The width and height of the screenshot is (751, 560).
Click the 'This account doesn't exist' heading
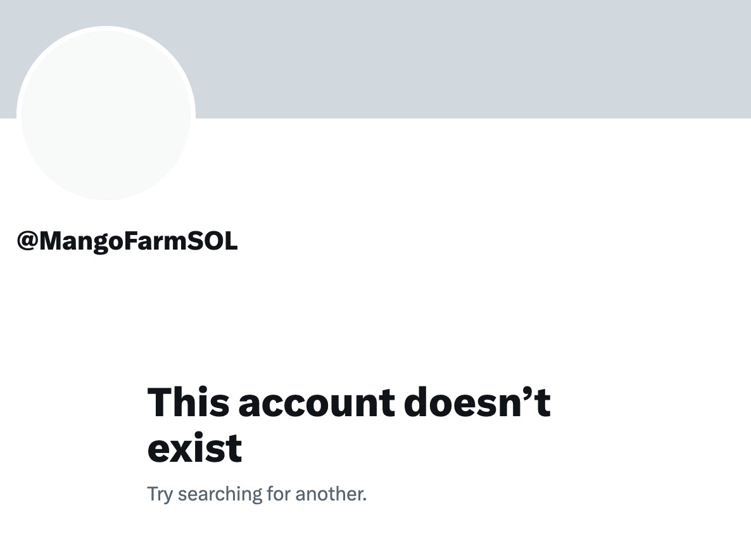(349, 424)
